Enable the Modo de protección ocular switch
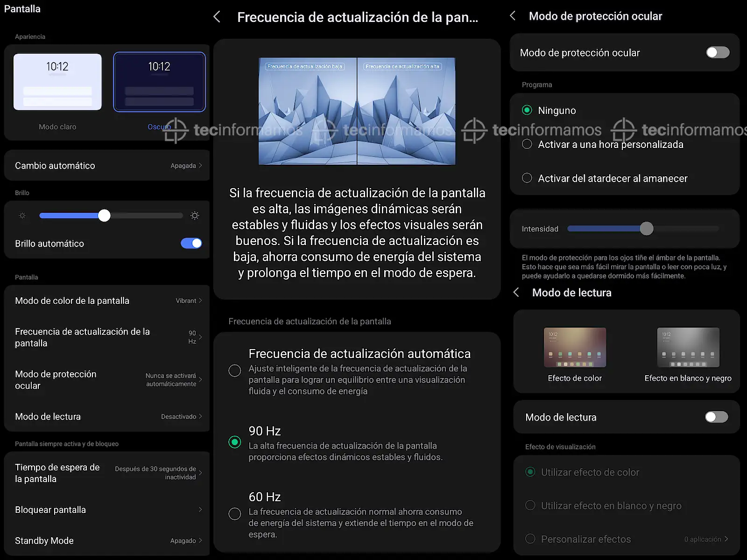Image resolution: width=747 pixels, height=560 pixels. click(717, 52)
